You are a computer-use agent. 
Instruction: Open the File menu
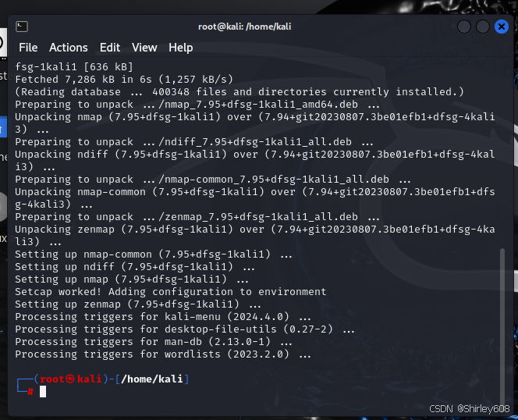[28, 48]
